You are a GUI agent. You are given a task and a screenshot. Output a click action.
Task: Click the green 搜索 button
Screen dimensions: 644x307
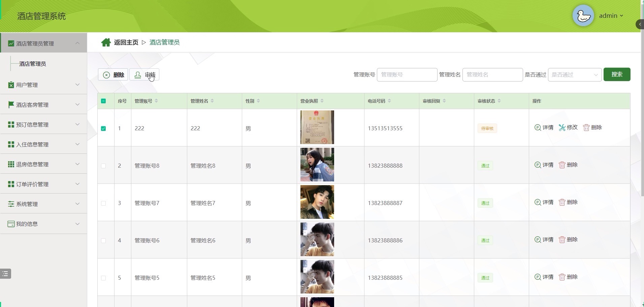[x=617, y=74]
